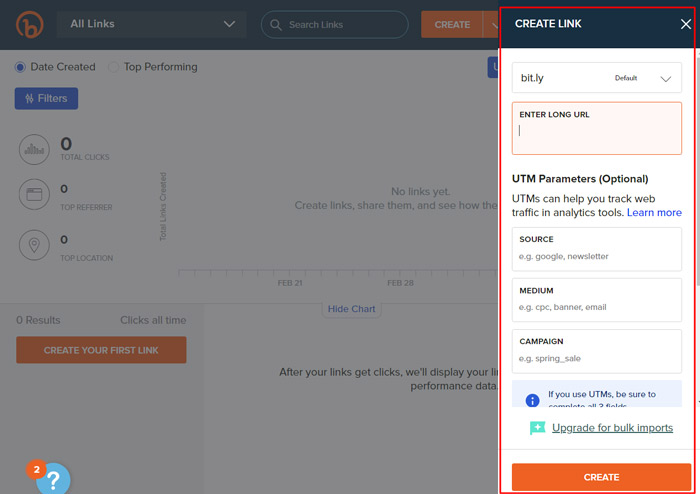
Task: Click the UTM info circle icon
Action: 532,400
